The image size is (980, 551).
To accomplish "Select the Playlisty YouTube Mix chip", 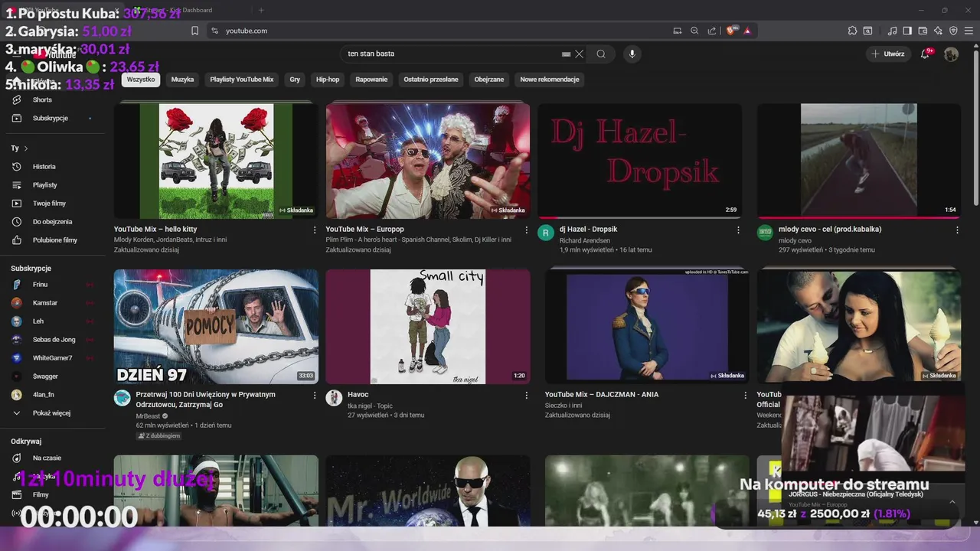I will (x=242, y=80).
